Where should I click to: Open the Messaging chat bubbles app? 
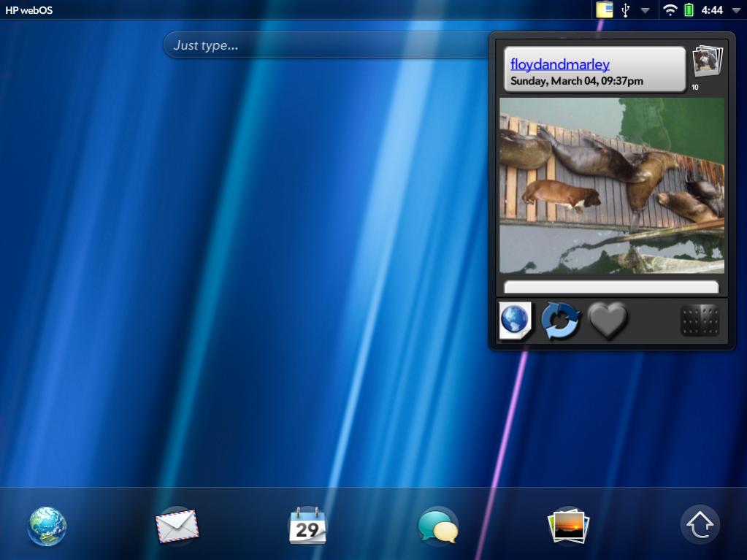(437, 526)
